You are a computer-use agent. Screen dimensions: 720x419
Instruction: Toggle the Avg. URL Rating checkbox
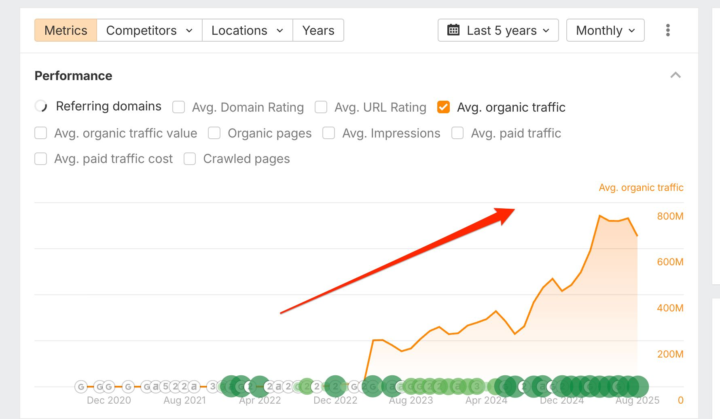tap(322, 107)
